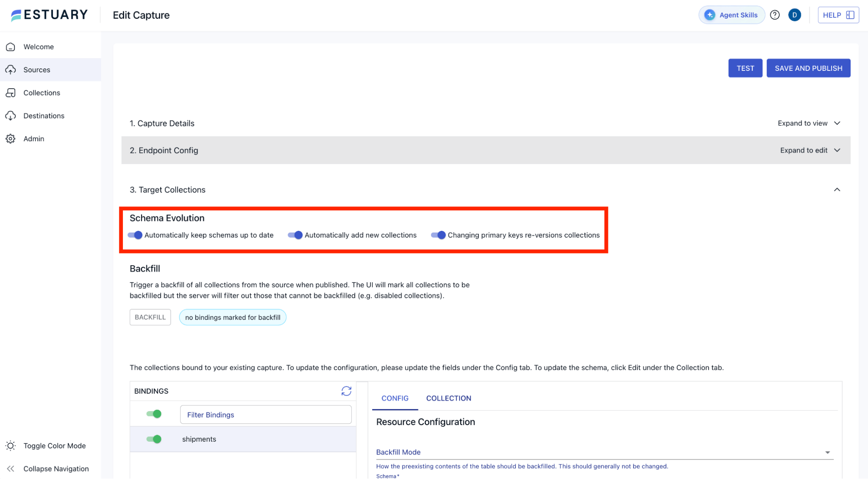Click the '1. Capture Details' heading
The width and height of the screenshot is (868, 479).
click(x=162, y=123)
